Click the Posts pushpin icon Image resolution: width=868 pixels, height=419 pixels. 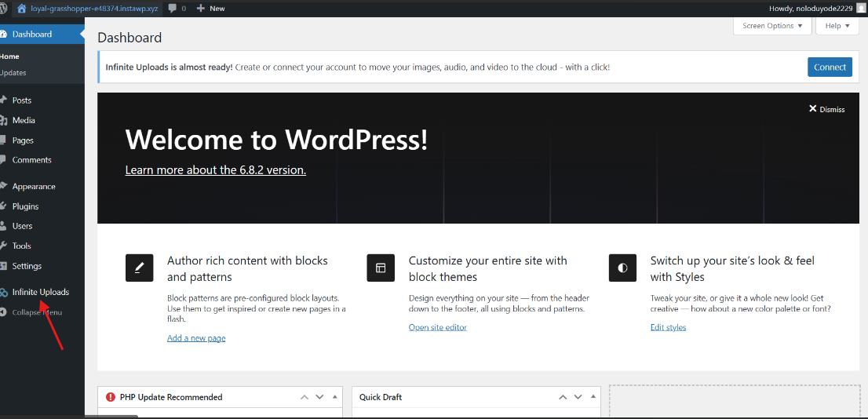tap(3, 100)
